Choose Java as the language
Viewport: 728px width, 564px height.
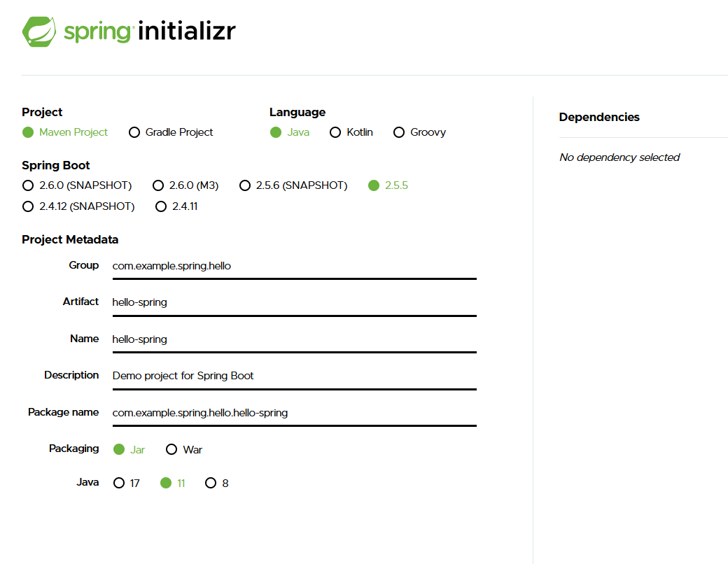click(276, 132)
